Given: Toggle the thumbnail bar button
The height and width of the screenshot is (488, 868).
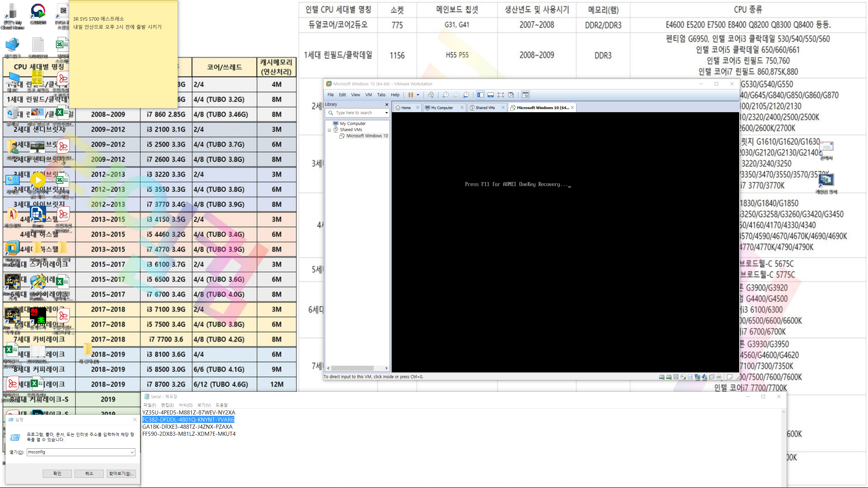Looking at the screenshot, I should coord(490,95).
